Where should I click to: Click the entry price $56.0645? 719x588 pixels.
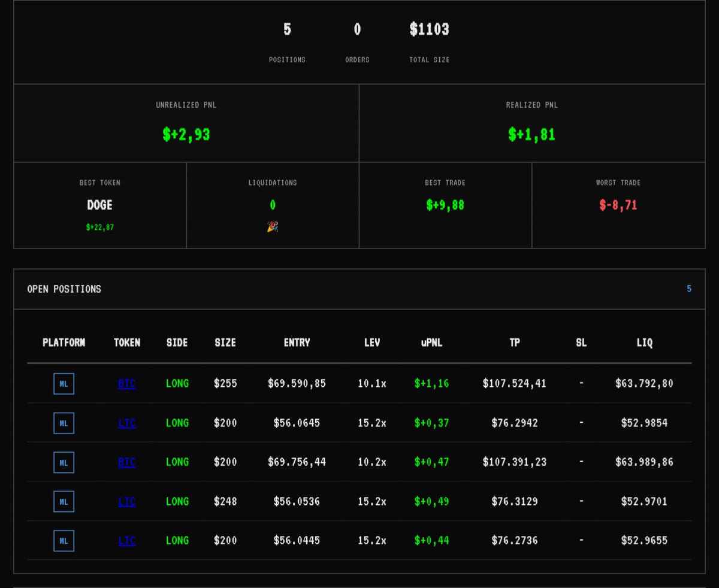coord(297,423)
